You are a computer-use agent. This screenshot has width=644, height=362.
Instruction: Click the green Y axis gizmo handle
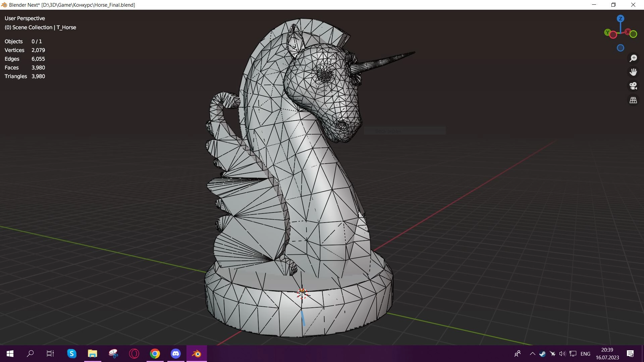click(607, 33)
